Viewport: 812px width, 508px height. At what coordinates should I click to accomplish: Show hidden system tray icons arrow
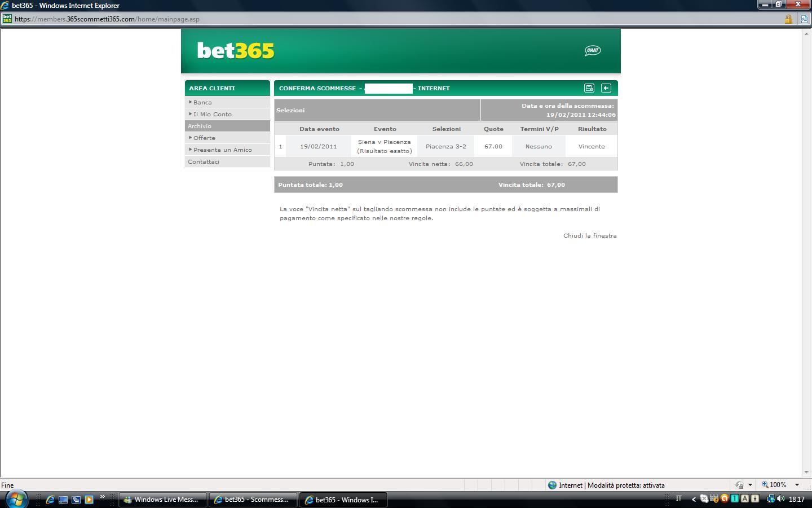click(694, 499)
